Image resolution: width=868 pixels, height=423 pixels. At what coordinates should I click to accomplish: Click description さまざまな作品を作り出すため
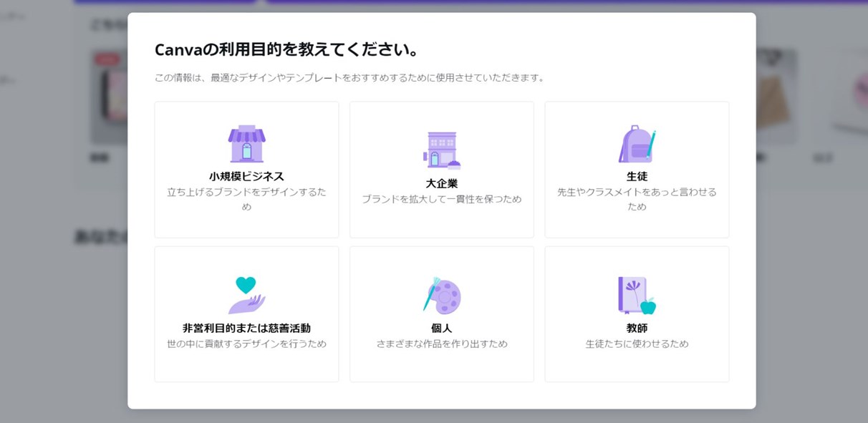(442, 344)
